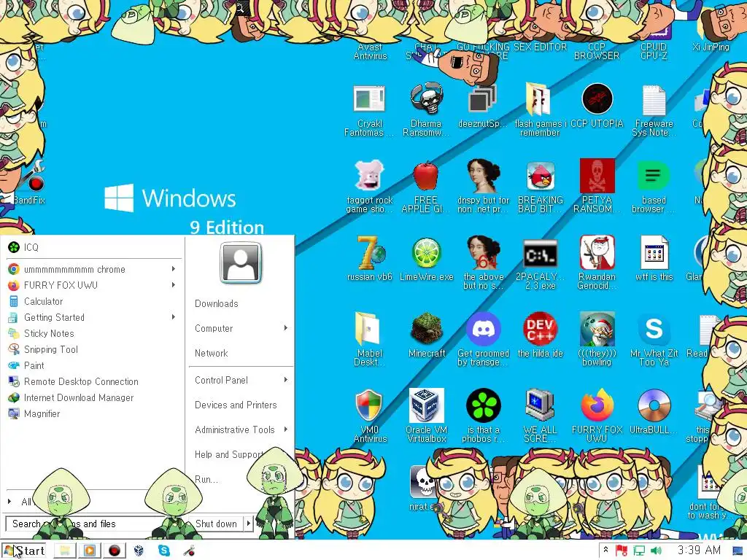Open the bowling game desktop icon
Viewport: 747px width, 560px height.
coord(597,329)
